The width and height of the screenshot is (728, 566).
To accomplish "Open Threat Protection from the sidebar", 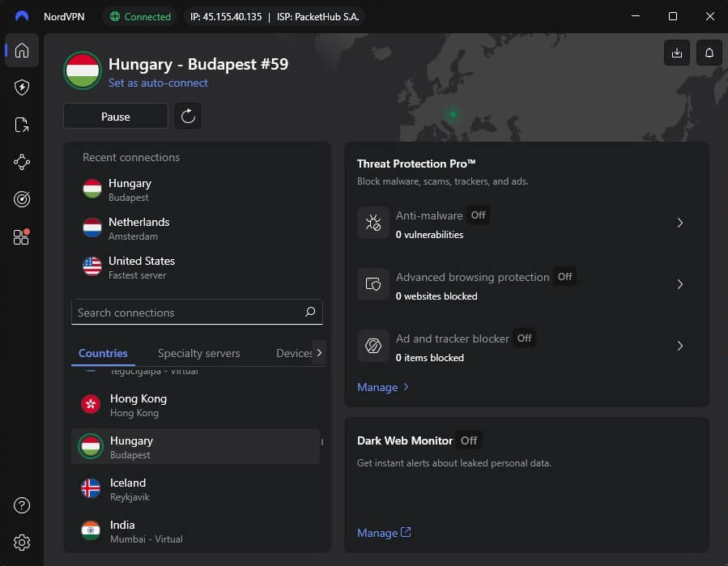I will 22,87.
